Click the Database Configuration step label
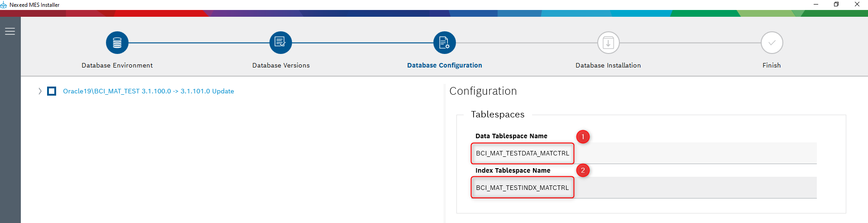This screenshot has width=868, height=223. tap(444, 65)
